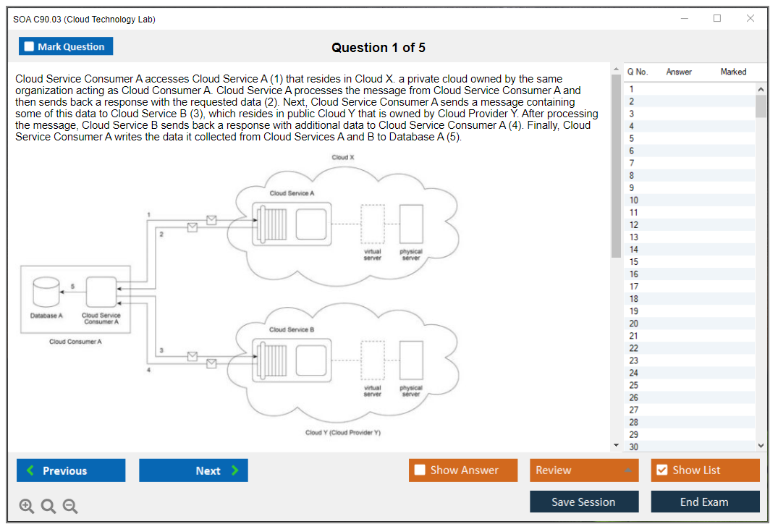Open the Review dropdown menu
This screenshot has height=532, width=778.
[583, 470]
